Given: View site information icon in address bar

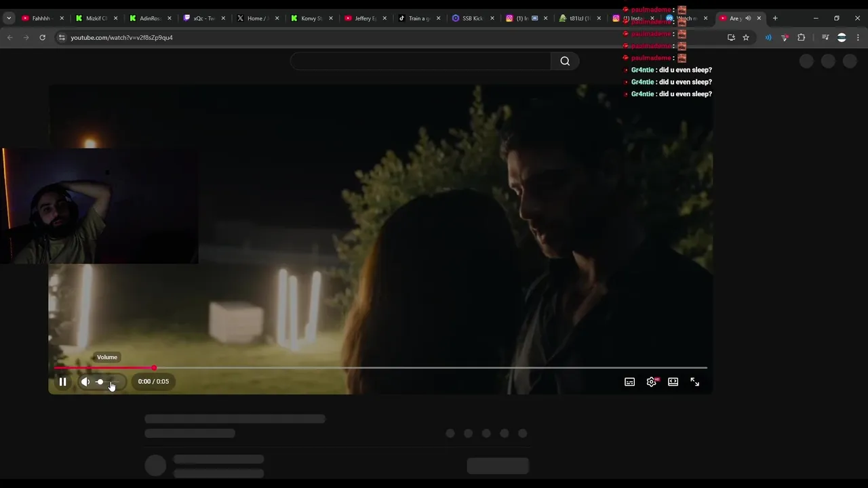Looking at the screenshot, I should 61,37.
